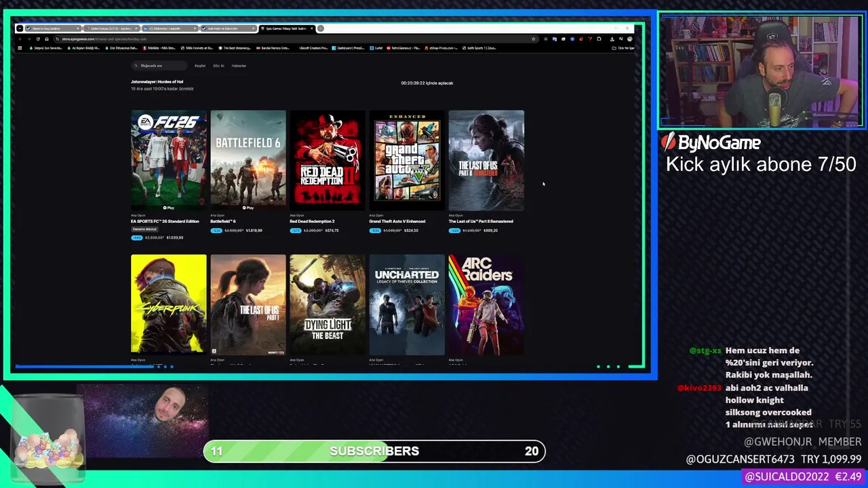Click the subscribers goal progress bar
This screenshot has height=488, width=868.
374,451
